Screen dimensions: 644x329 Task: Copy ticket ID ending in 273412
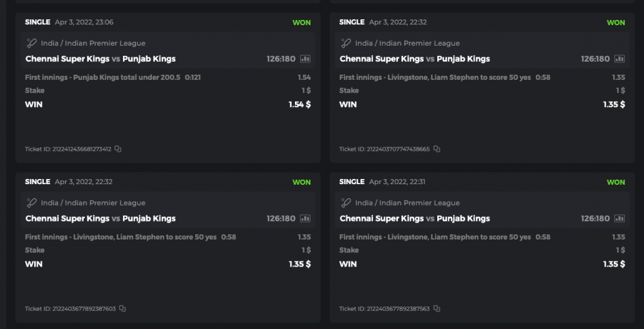tap(118, 149)
